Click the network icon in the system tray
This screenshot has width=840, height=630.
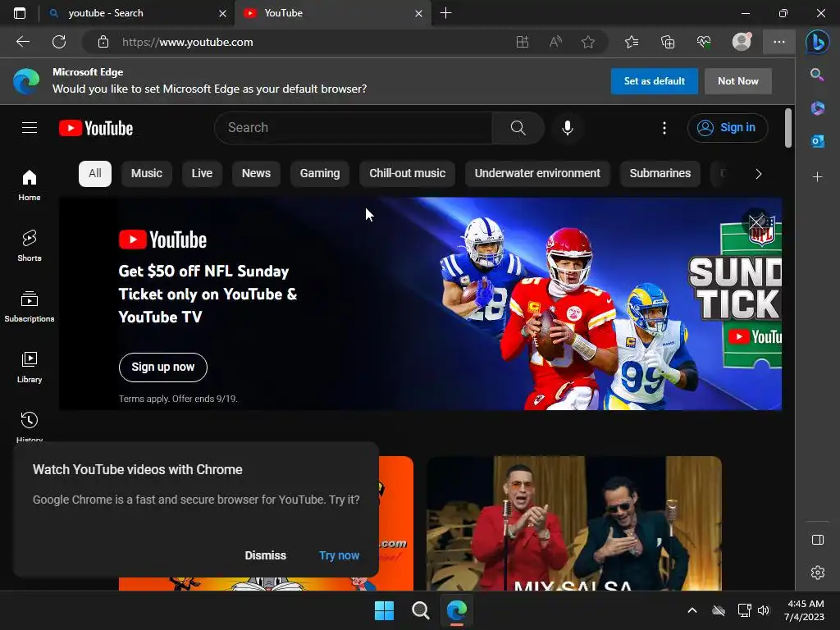pos(744,610)
